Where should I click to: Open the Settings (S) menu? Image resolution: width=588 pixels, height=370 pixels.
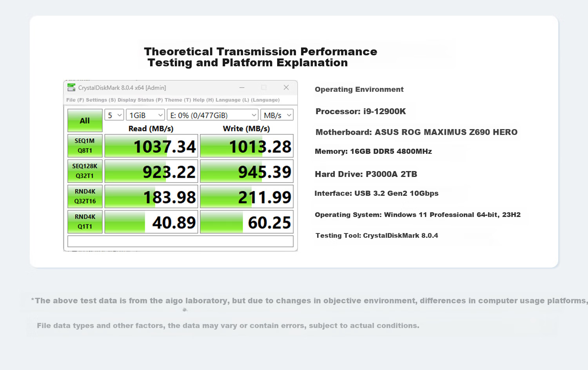(x=101, y=100)
